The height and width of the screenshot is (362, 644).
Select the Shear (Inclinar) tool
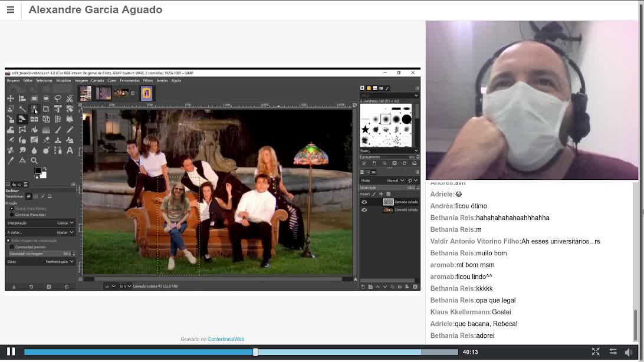coord(22,119)
